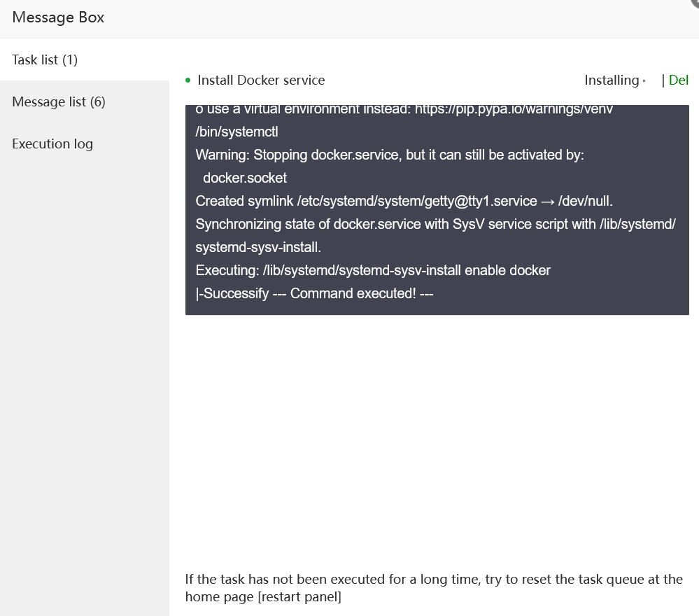Open the Execution log tab
Viewport: 699px width, 616px height.
52,143
